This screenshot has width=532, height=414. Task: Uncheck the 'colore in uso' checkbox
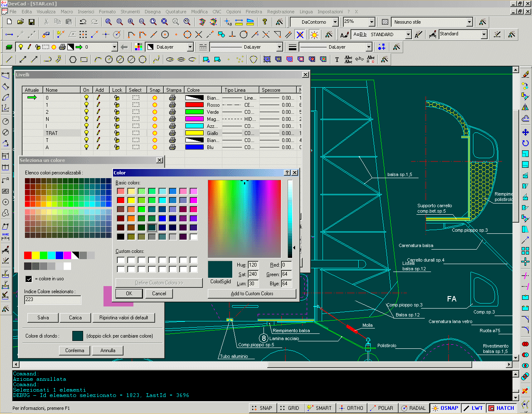(29, 279)
